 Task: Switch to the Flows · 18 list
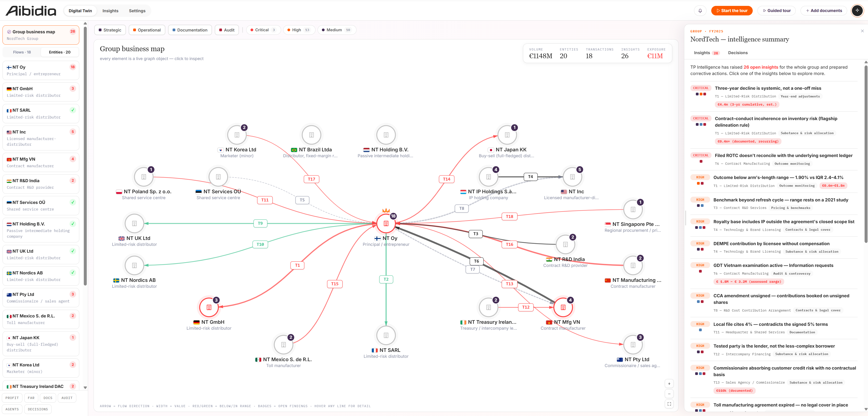[22, 52]
